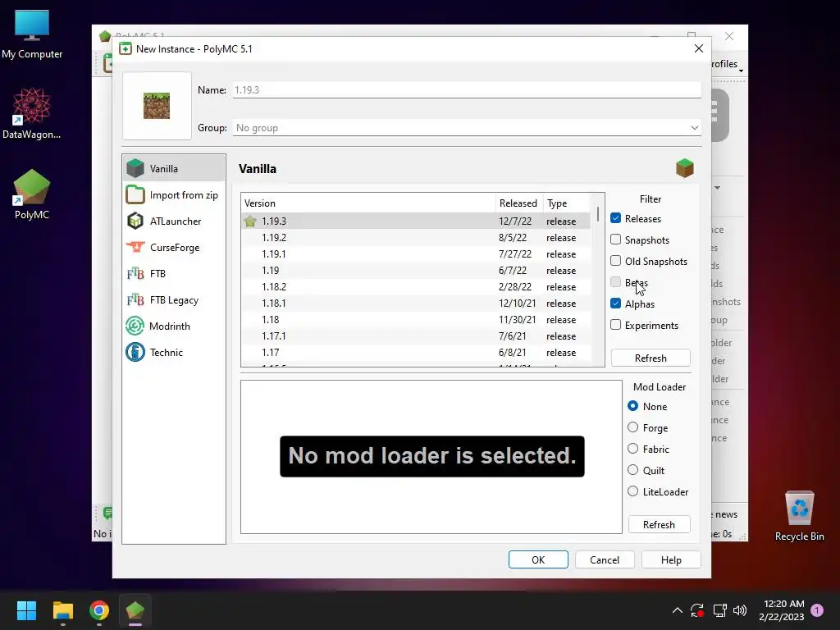Refresh the version filter list
The width and height of the screenshot is (840, 630).
[x=651, y=358]
